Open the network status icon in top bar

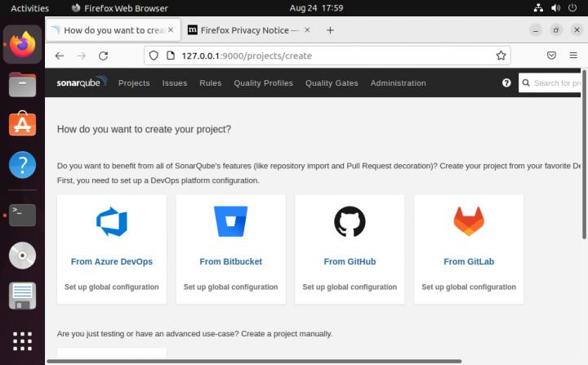coord(538,8)
